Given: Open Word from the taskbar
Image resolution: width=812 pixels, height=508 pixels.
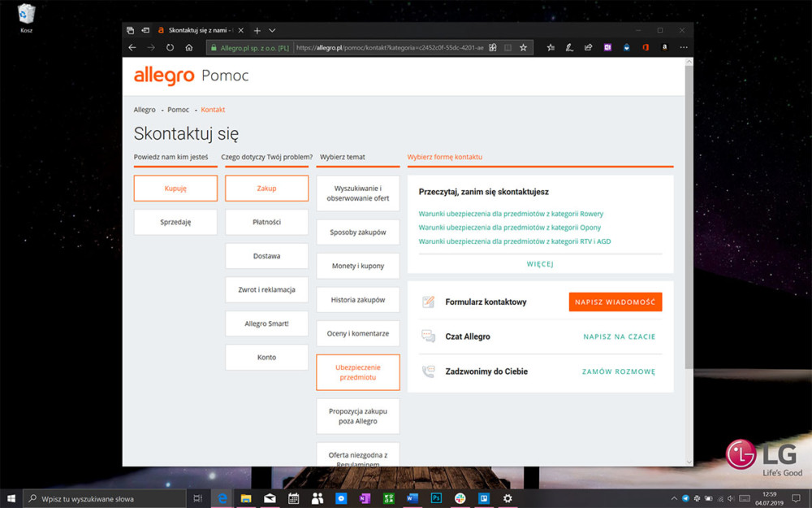Looking at the screenshot, I should [412, 499].
